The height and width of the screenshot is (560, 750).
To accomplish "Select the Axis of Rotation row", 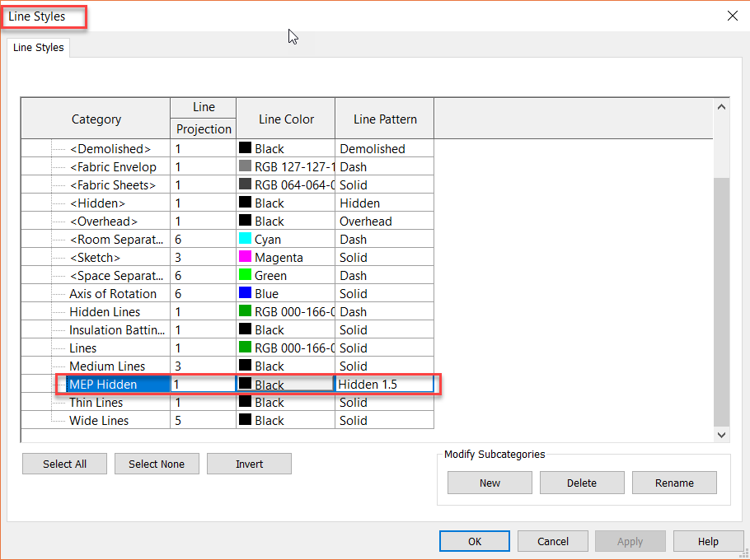I will [113, 293].
